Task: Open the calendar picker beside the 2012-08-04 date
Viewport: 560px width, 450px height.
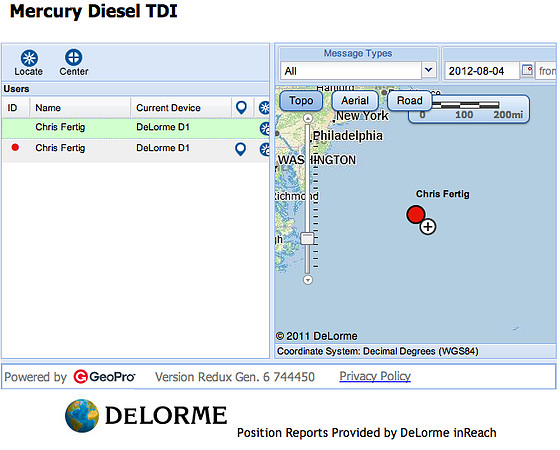Action: (527, 70)
